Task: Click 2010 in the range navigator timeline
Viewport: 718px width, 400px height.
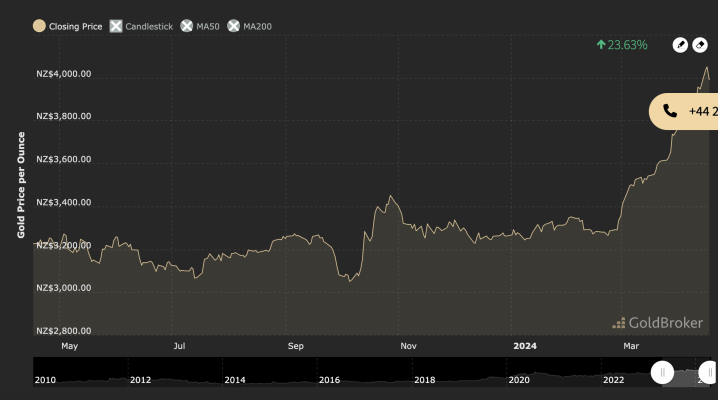Action: (x=45, y=380)
